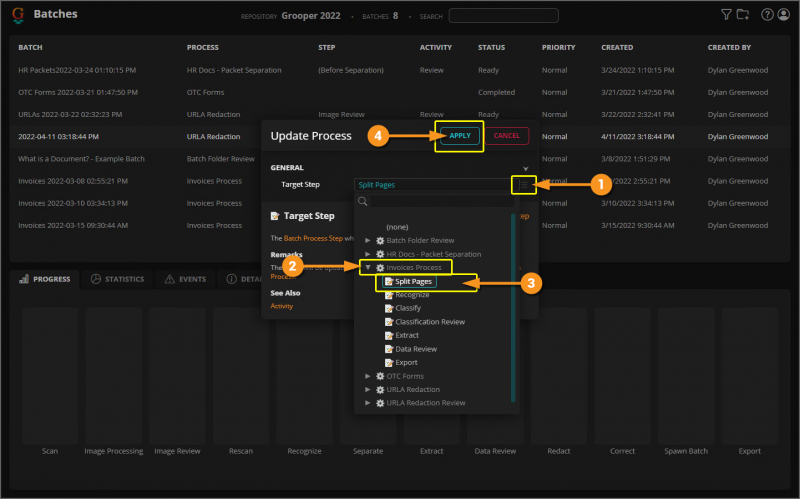The height and width of the screenshot is (499, 800).
Task: Open the user account icon
Action: (x=784, y=14)
